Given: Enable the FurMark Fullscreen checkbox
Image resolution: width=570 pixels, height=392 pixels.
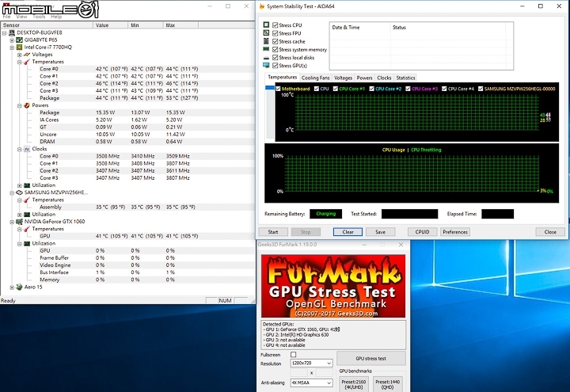Looking at the screenshot, I should tap(294, 355).
